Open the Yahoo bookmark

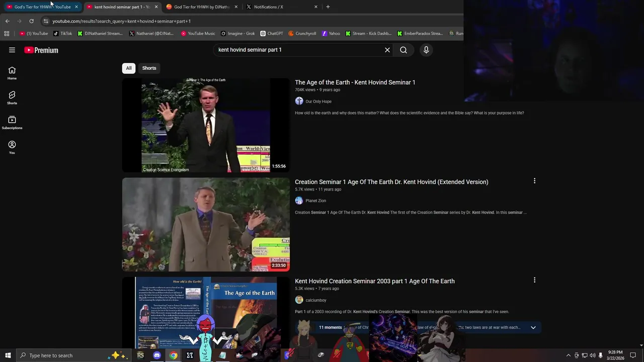331,34
